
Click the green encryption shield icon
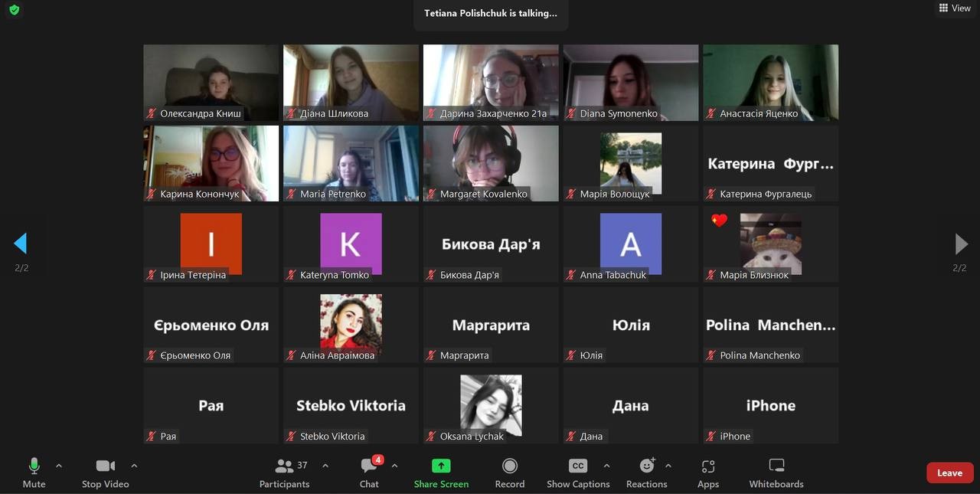coord(14,10)
